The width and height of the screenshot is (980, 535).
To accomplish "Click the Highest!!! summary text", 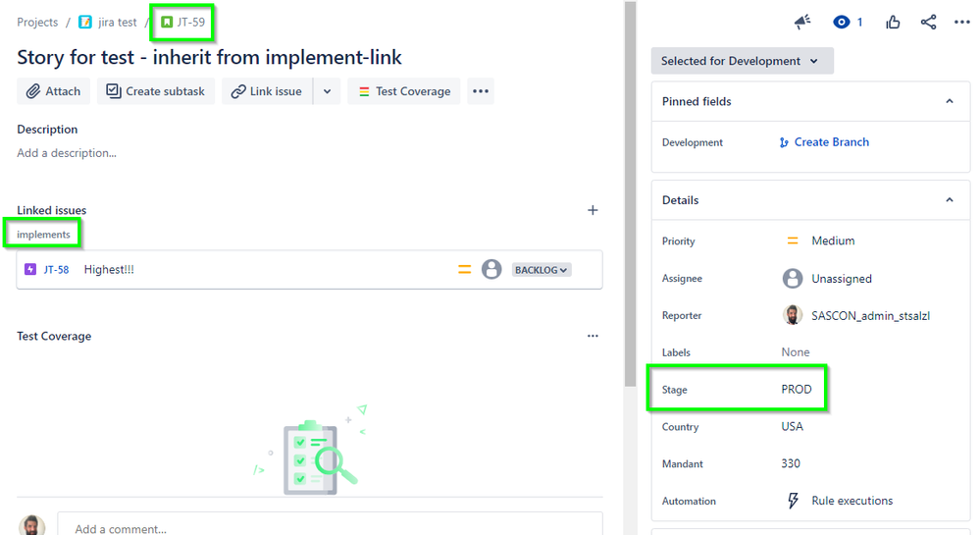I will coord(109,270).
